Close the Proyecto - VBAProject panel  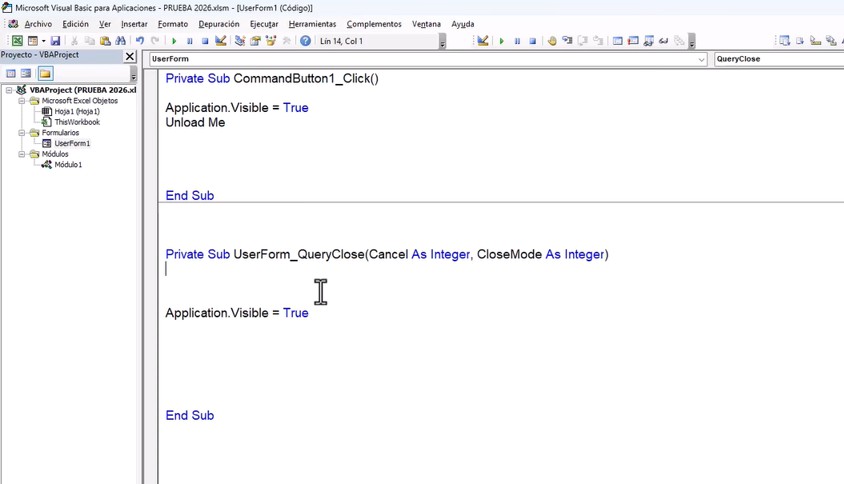[130, 56]
